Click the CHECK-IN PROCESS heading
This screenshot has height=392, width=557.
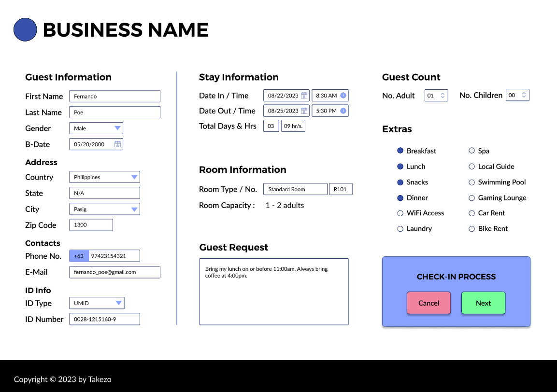[456, 277]
